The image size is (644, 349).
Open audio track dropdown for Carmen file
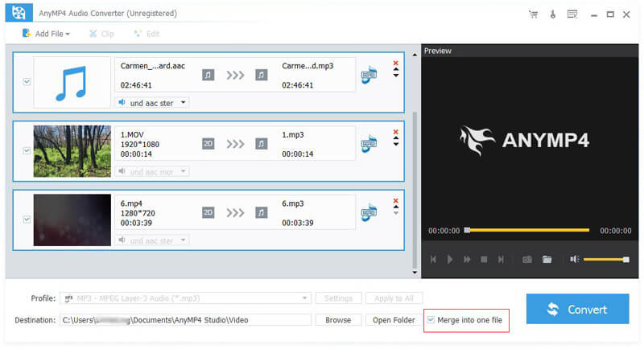tap(151, 103)
